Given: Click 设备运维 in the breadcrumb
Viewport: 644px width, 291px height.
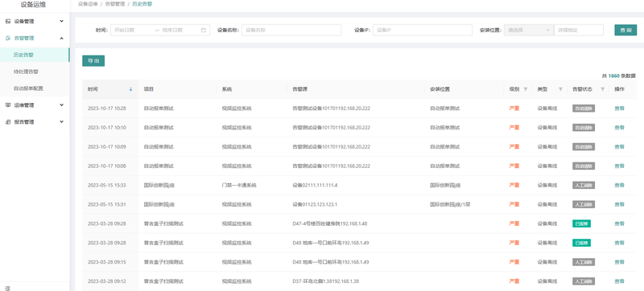Looking at the screenshot, I should click(88, 4).
